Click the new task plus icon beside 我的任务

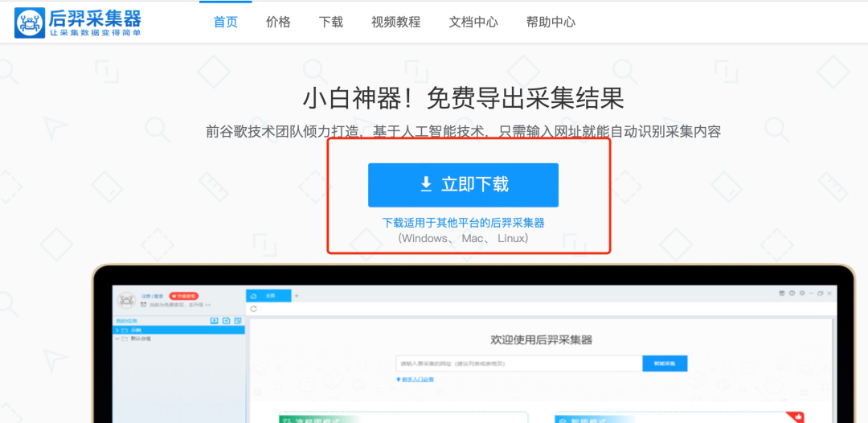(x=226, y=321)
